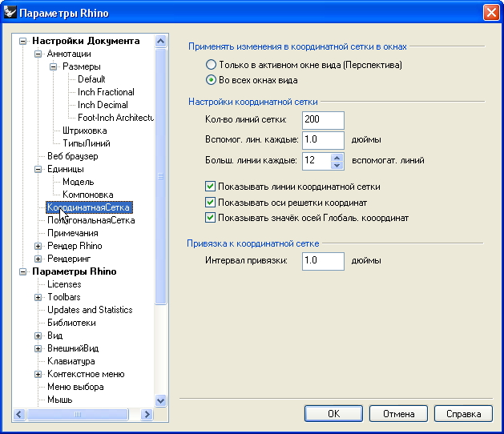This screenshot has height=434, width=504.
Task: Open the Default dimension style
Action: [91, 79]
